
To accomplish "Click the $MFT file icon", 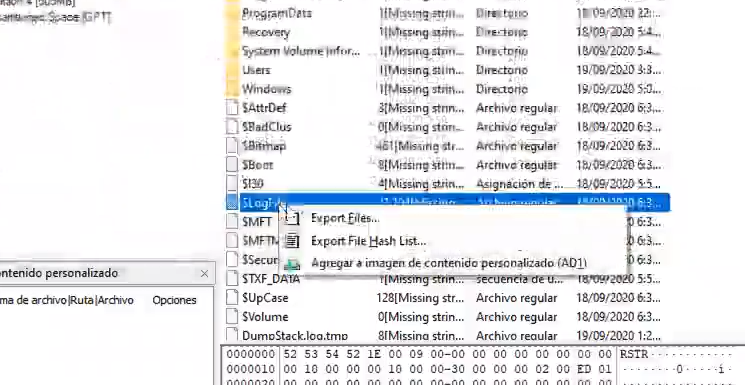I will 232,222.
